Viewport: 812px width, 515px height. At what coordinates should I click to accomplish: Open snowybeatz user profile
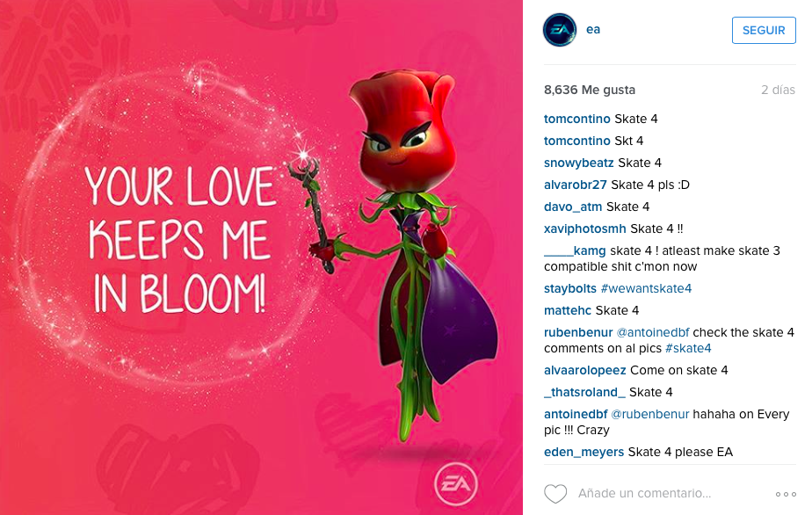[x=578, y=163]
